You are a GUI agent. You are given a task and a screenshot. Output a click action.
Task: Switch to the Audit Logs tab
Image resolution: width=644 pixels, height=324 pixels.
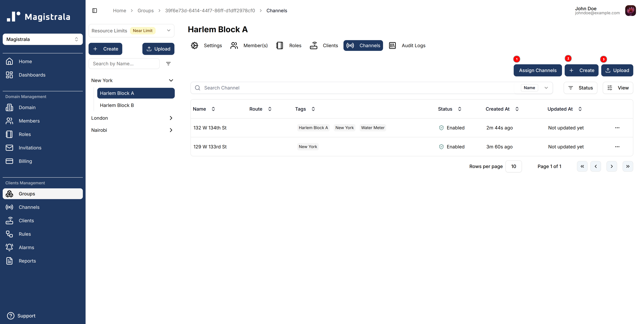tap(414, 45)
